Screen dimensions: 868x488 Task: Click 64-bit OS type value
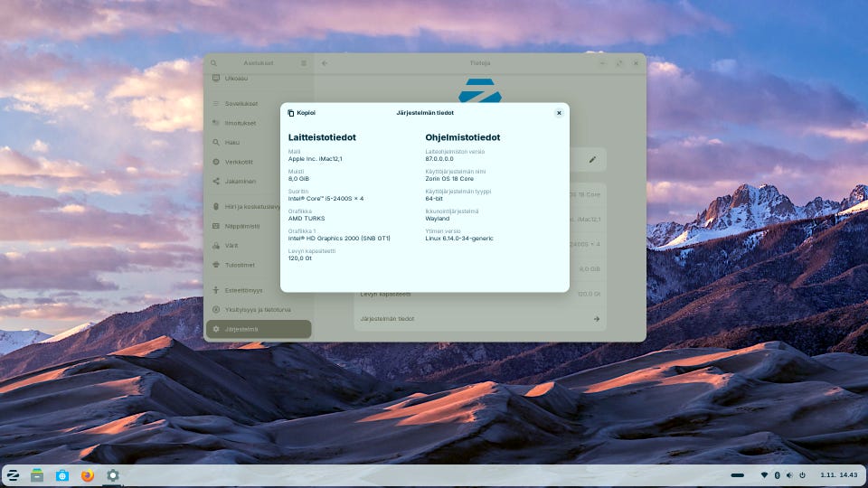coord(433,199)
